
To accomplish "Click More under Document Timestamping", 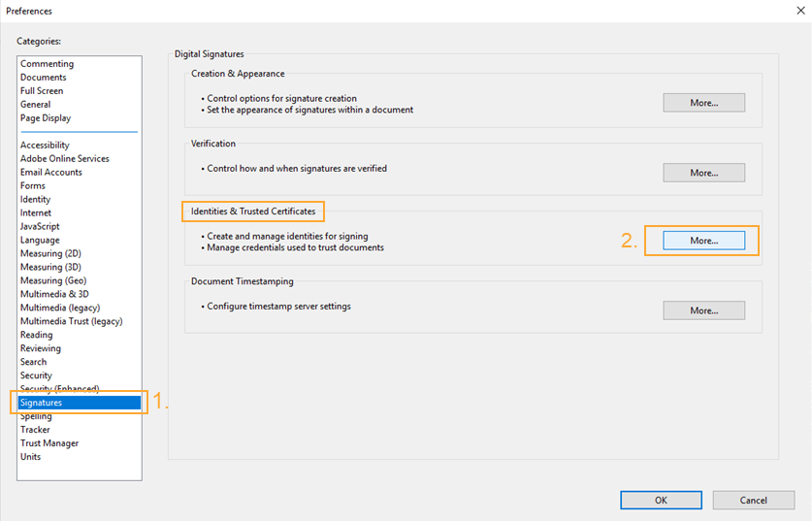I will click(x=703, y=310).
